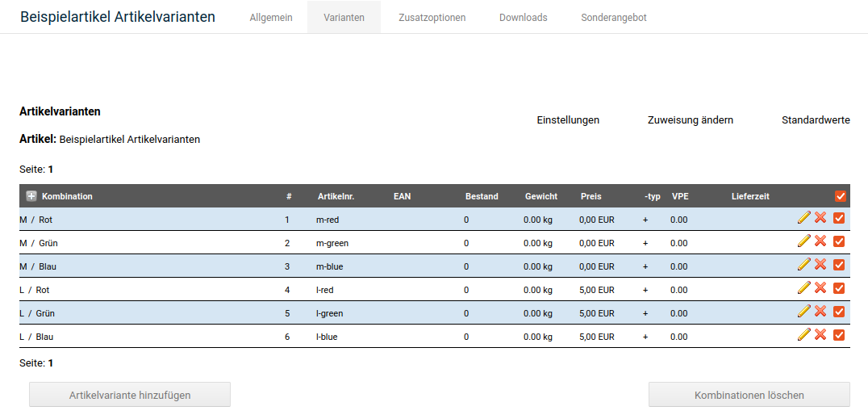This screenshot has height=419, width=868.
Task: Select the l-red article number cell
Action: click(326, 290)
